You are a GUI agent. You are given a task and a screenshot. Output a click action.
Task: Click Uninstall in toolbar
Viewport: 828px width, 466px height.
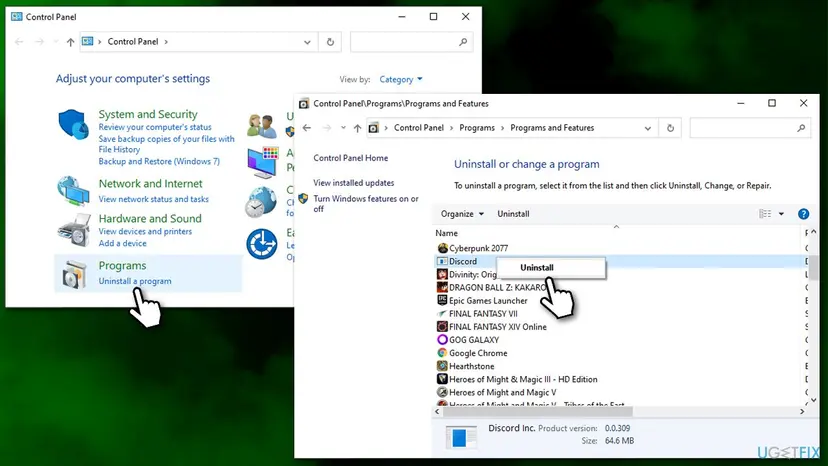tap(513, 214)
